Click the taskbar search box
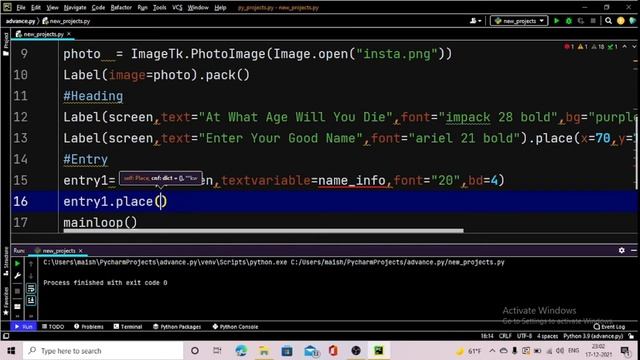Screen dimensions: 640x360 (103, 351)
